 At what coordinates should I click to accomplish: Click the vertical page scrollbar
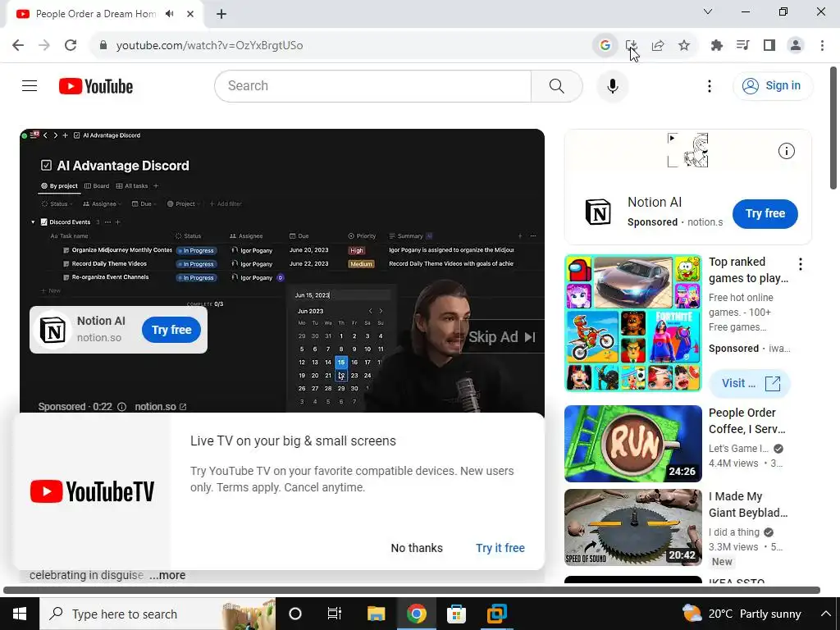tap(833, 127)
